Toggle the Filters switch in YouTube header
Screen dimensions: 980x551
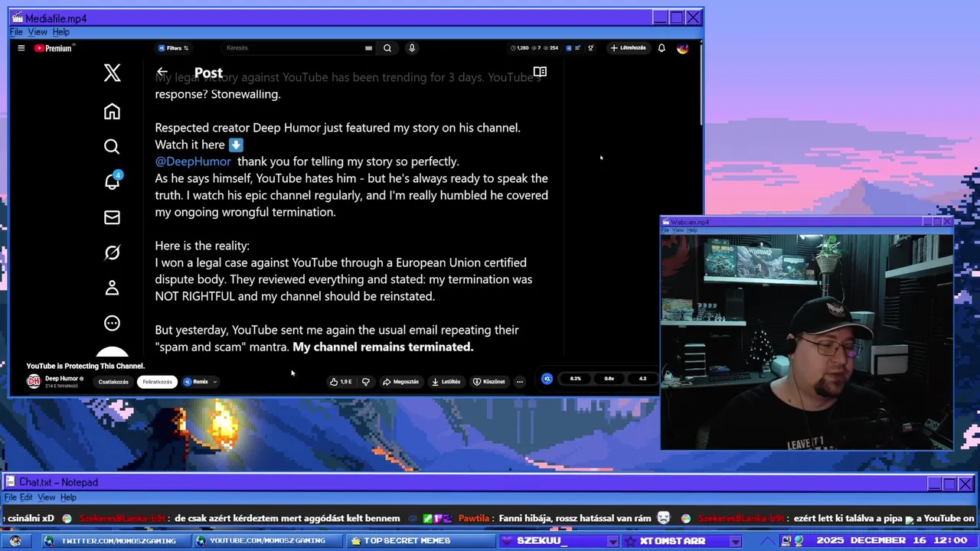click(x=173, y=48)
